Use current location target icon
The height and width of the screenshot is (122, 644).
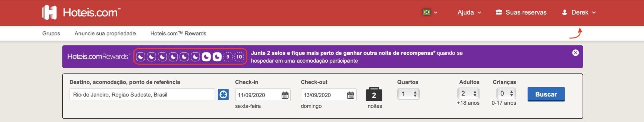point(223,95)
